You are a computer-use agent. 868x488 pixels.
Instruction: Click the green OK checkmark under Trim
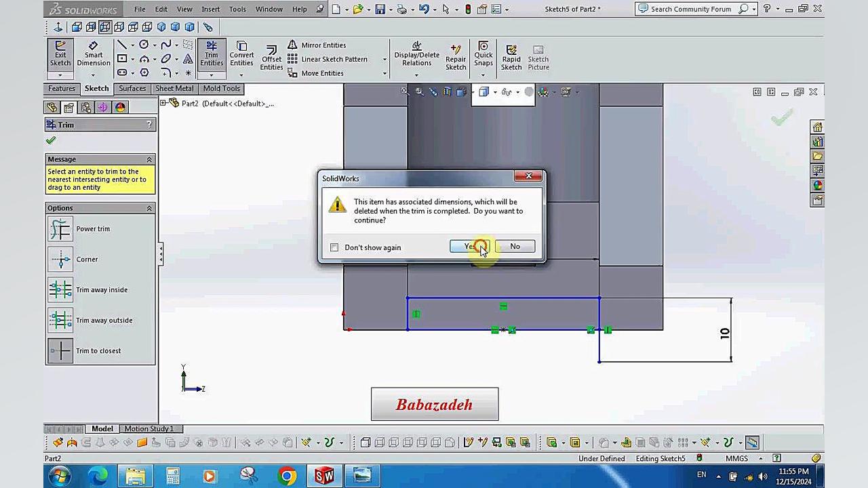(51, 140)
